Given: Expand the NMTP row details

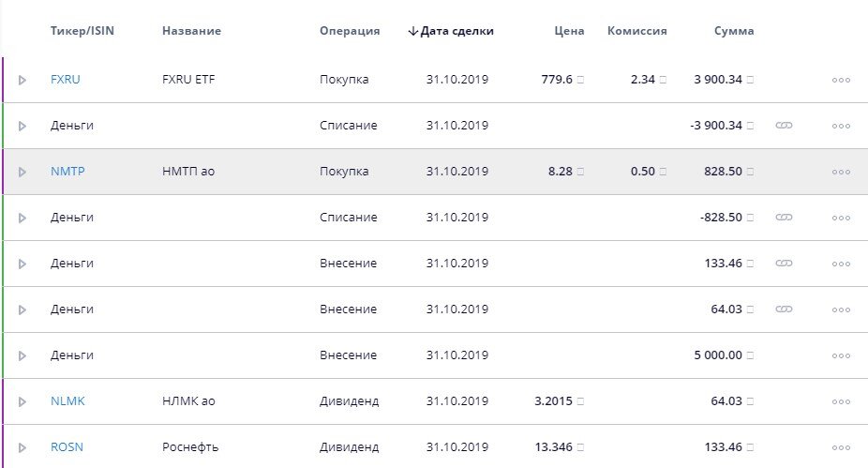Looking at the screenshot, I should pyautogui.click(x=22, y=172).
